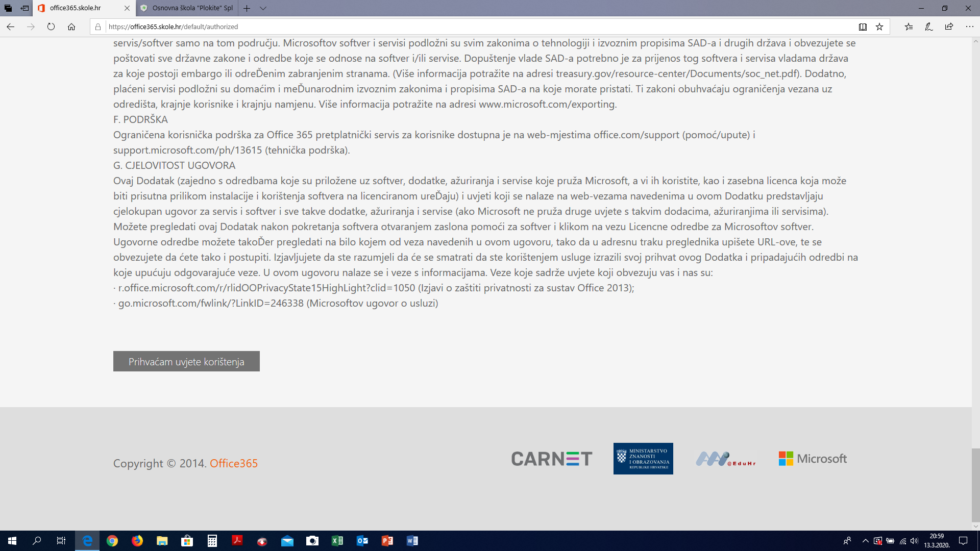The image size is (980, 551).
Task: Switch to Osnovna škola Plokite tab
Action: [187, 8]
